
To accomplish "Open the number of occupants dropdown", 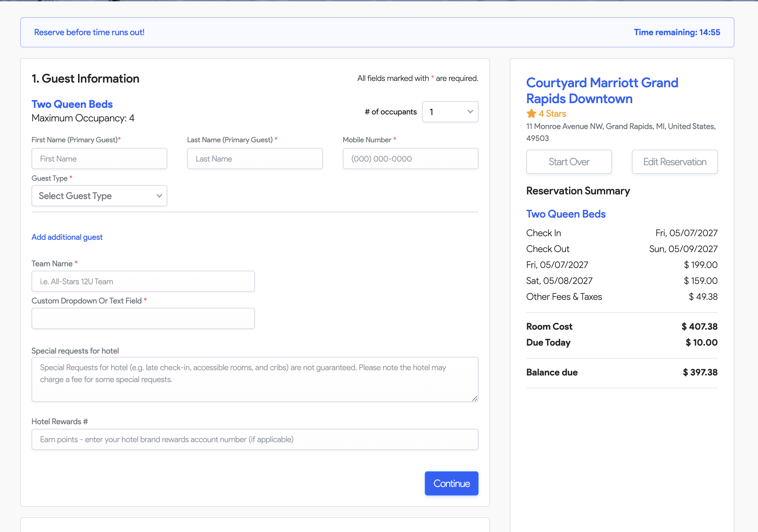I will point(450,112).
